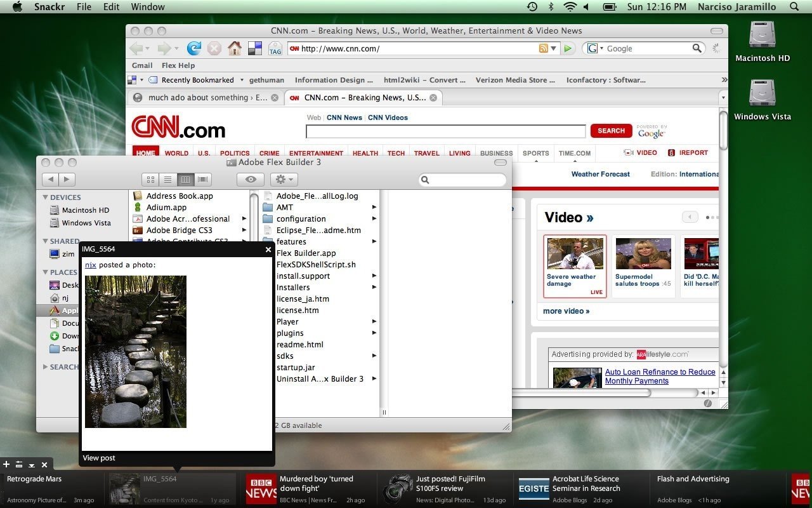Switch Finder to cover flow view

203,180
